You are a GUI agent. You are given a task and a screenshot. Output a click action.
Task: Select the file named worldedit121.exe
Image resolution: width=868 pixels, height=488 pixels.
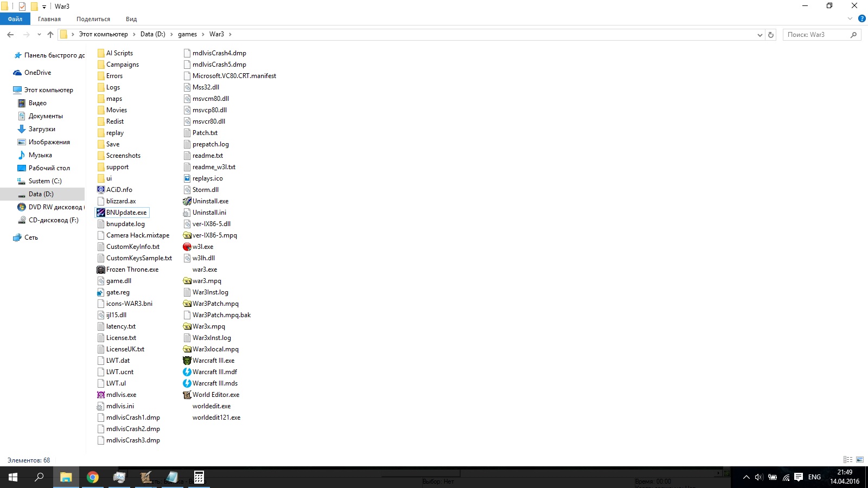(x=216, y=418)
